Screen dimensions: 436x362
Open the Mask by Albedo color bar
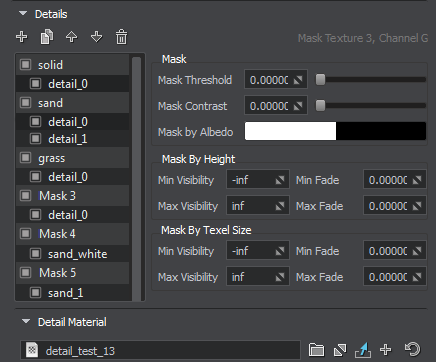tap(335, 131)
